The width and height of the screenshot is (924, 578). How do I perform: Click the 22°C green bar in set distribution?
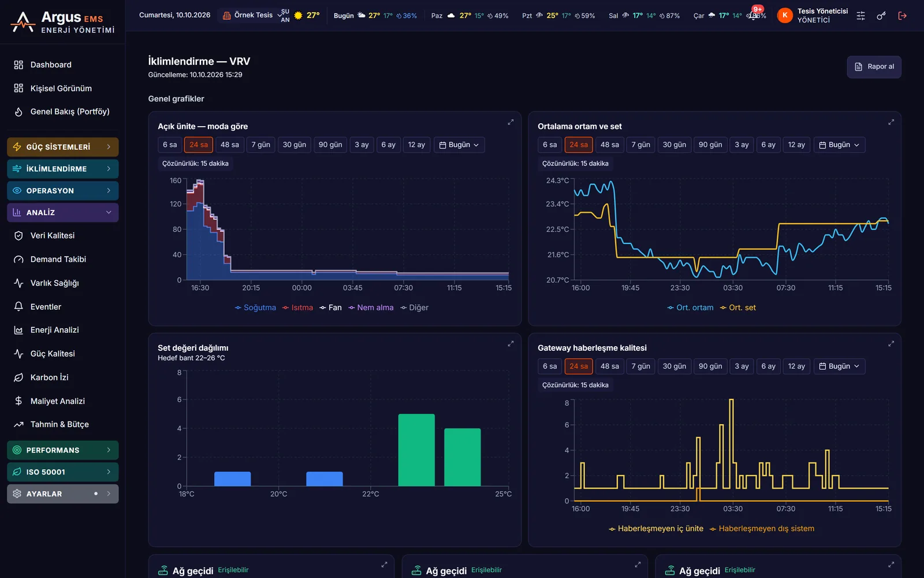(x=416, y=450)
